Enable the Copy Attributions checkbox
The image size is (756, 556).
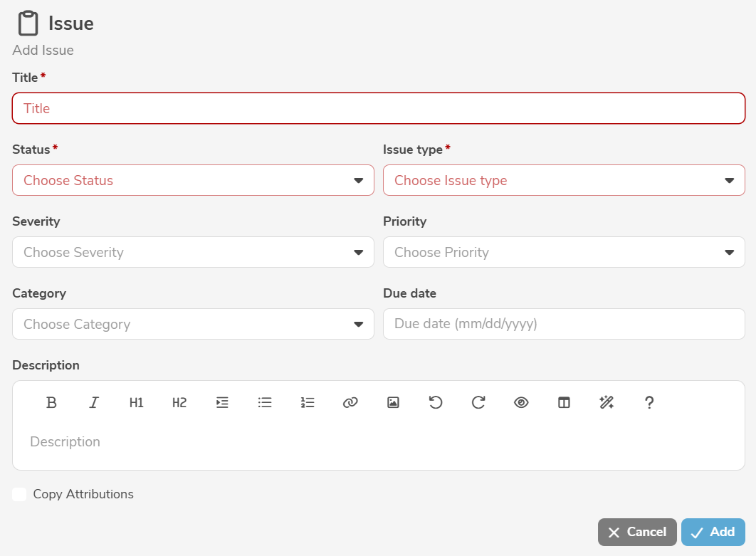(19, 493)
